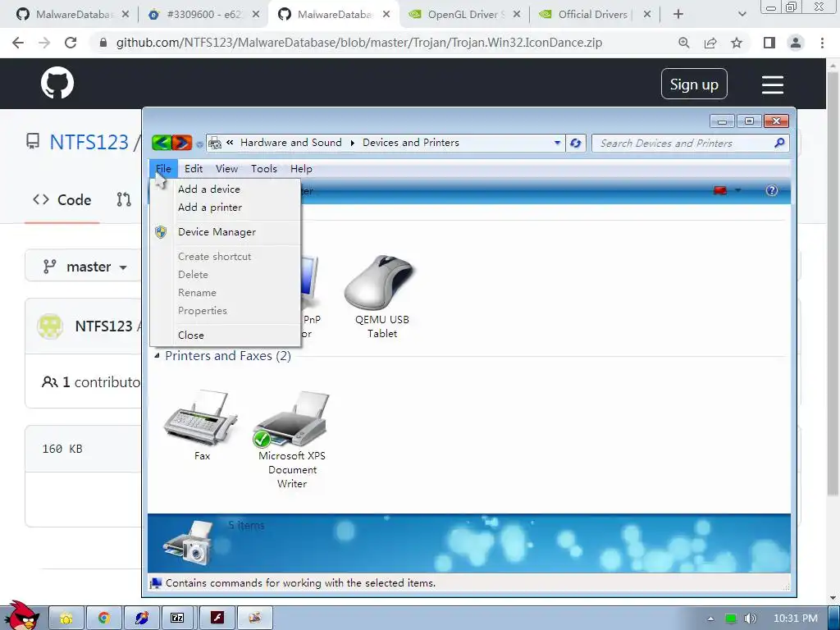Click Hardware and Sound breadcrumb
840x630 pixels.
(291, 143)
